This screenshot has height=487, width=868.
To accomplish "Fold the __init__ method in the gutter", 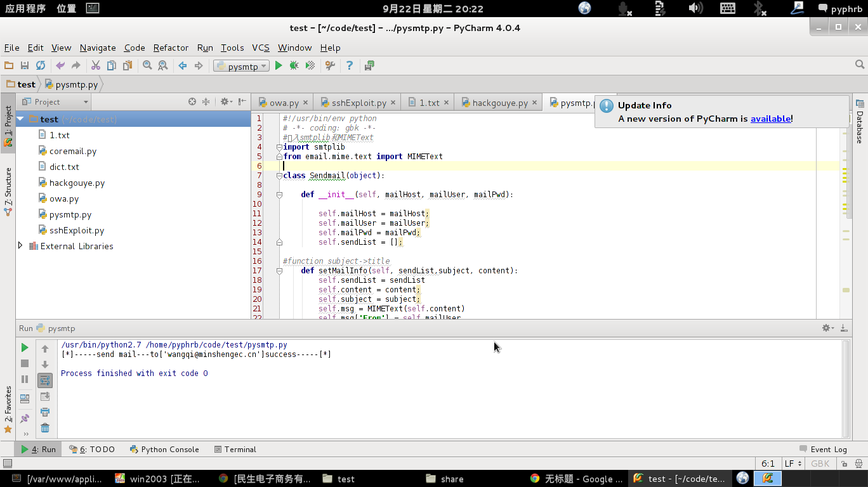I will point(279,195).
